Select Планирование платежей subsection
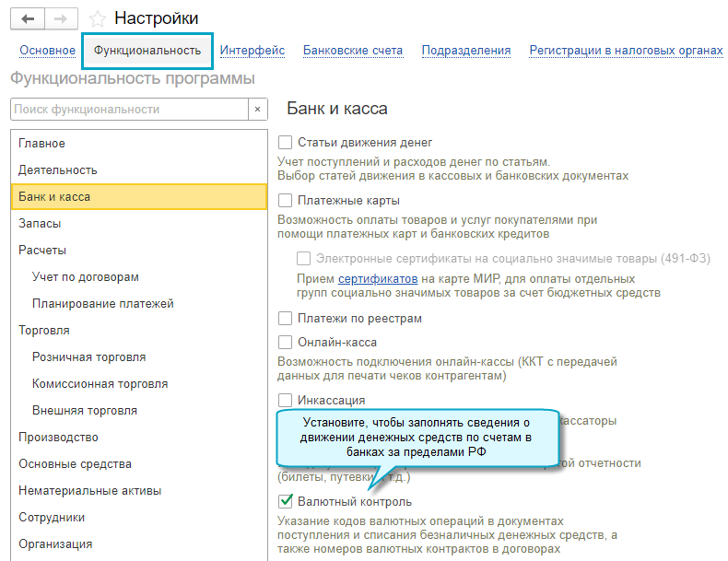 click(139, 303)
